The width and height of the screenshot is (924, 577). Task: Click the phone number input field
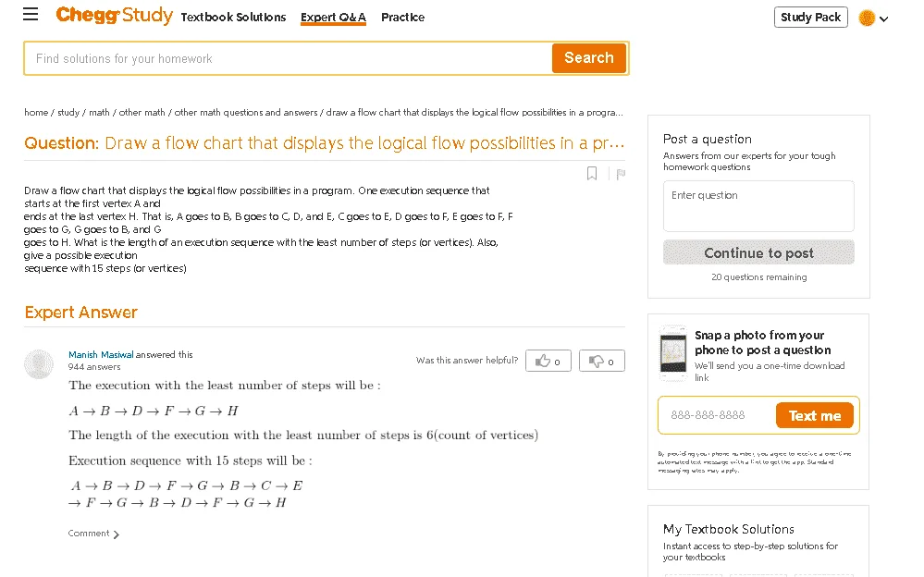point(717,415)
